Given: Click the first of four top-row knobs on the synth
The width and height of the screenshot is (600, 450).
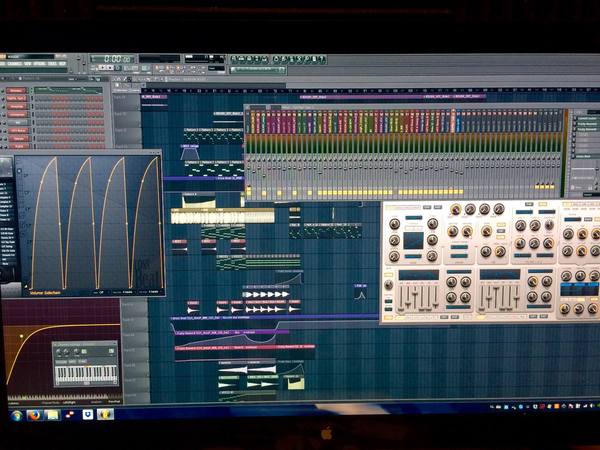Looking at the screenshot, I should coord(455,209).
